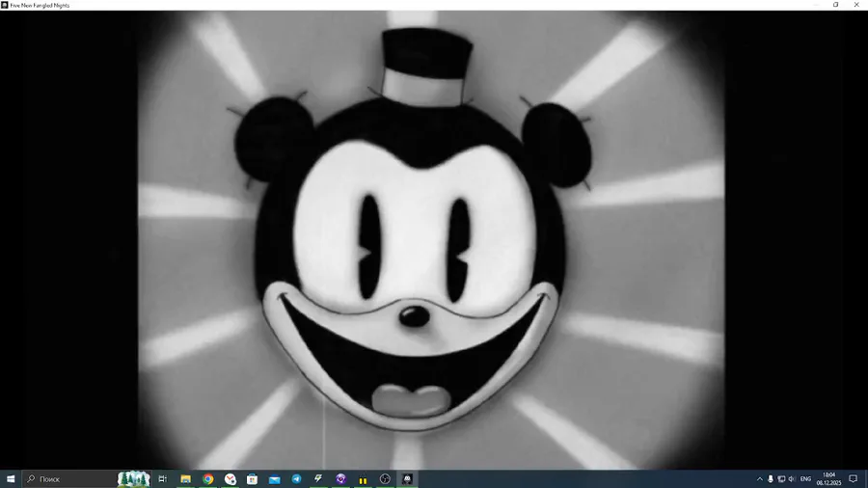Open the OBS Studio taskbar icon
This screenshot has width=868, height=488.
[385, 479]
